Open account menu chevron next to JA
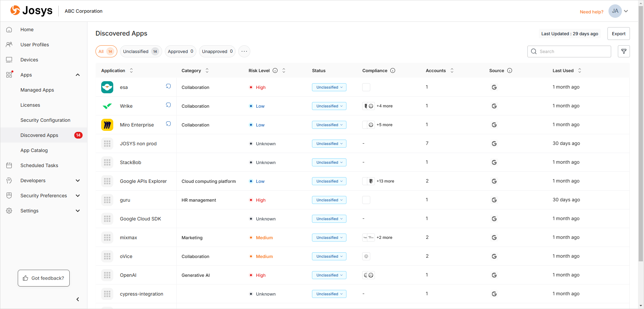This screenshot has height=309, width=644. pyautogui.click(x=626, y=11)
